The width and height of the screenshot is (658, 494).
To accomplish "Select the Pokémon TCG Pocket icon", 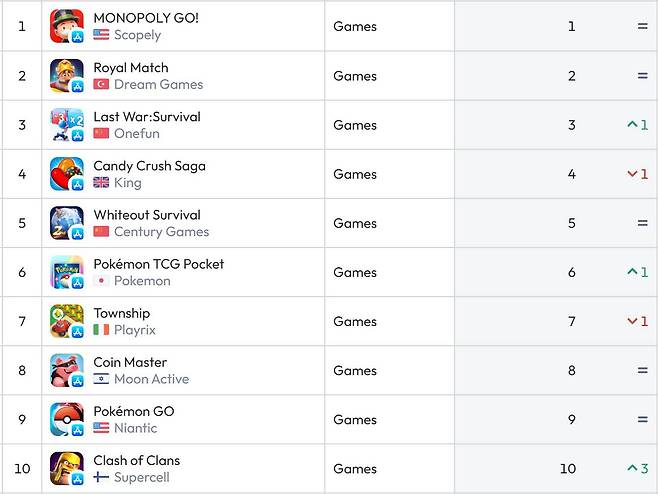I will [x=67, y=272].
